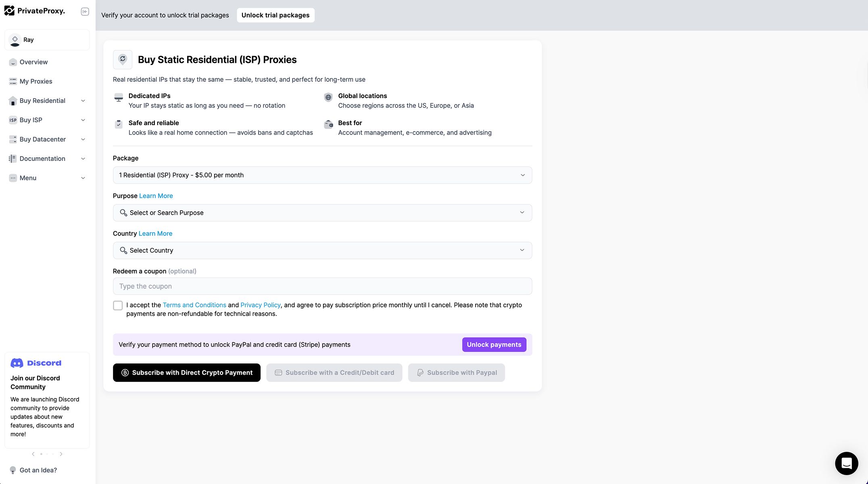868x484 pixels.
Task: Click the Ray user avatar icon
Action: pyautogui.click(x=15, y=40)
